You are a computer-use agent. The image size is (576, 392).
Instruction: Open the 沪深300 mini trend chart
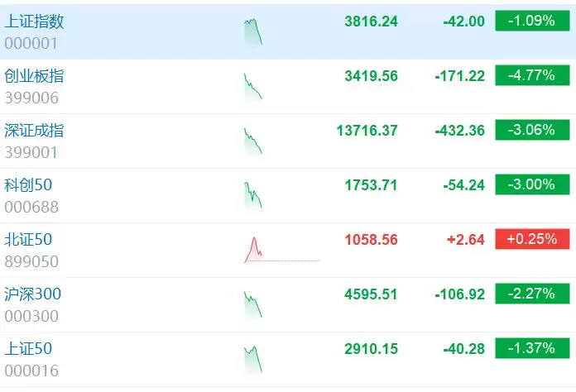coord(253,304)
